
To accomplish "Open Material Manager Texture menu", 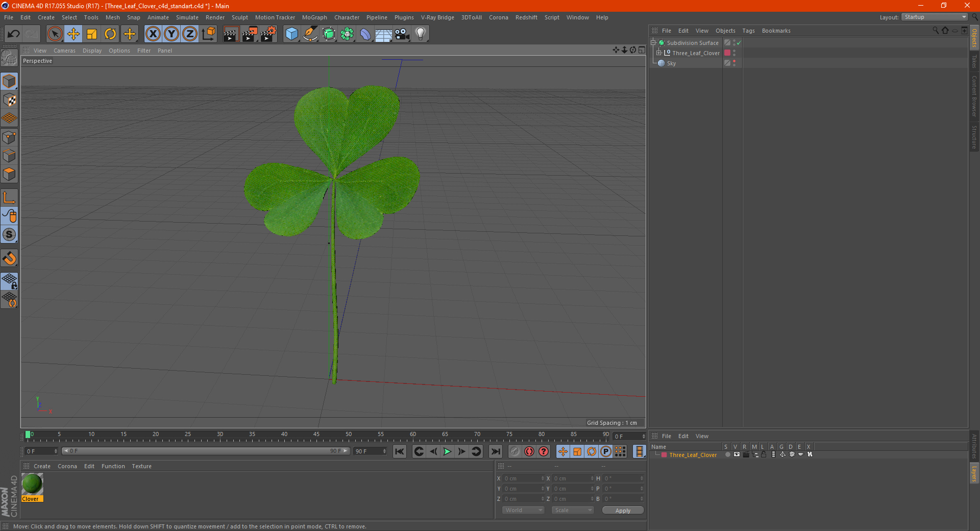I will pyautogui.click(x=141, y=466).
